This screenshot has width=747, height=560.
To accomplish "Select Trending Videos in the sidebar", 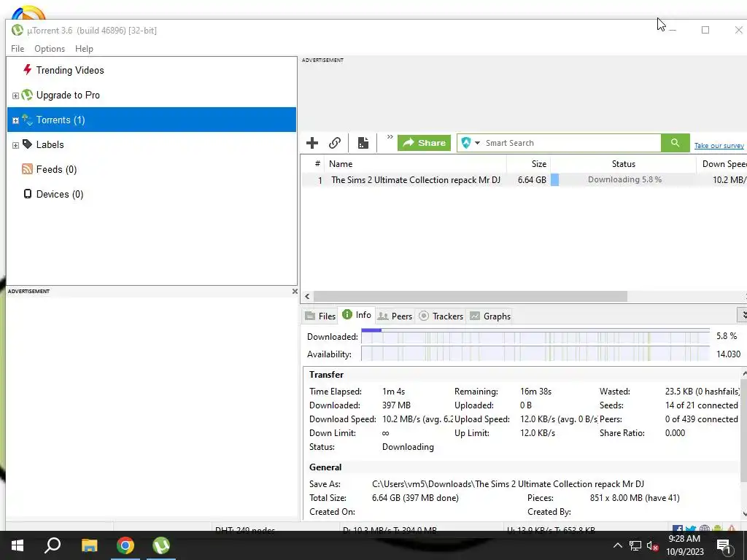I will [x=69, y=71].
